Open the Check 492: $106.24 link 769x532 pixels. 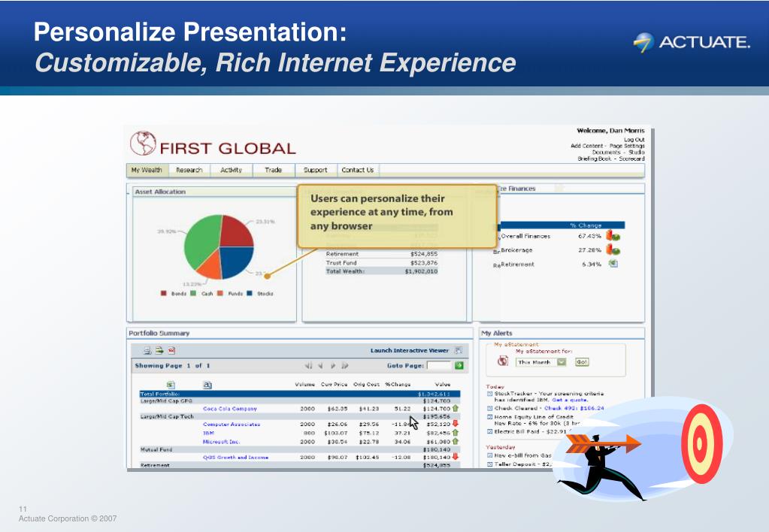coord(574,408)
